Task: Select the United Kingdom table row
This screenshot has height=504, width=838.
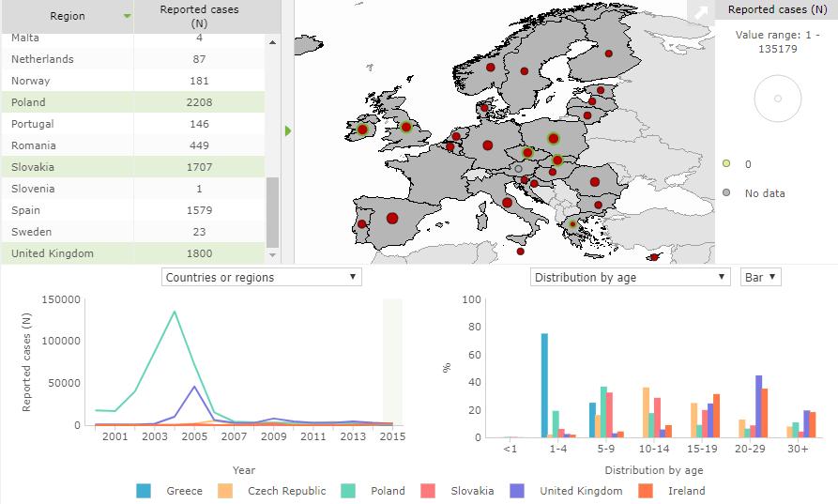Action: pyautogui.click(x=133, y=253)
